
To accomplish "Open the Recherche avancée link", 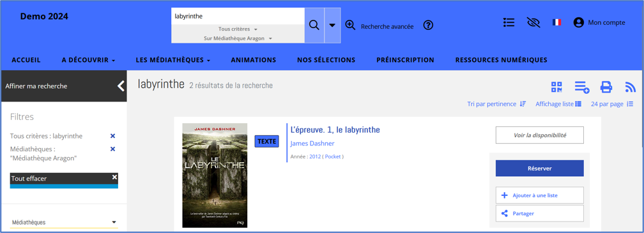I will pos(387,27).
